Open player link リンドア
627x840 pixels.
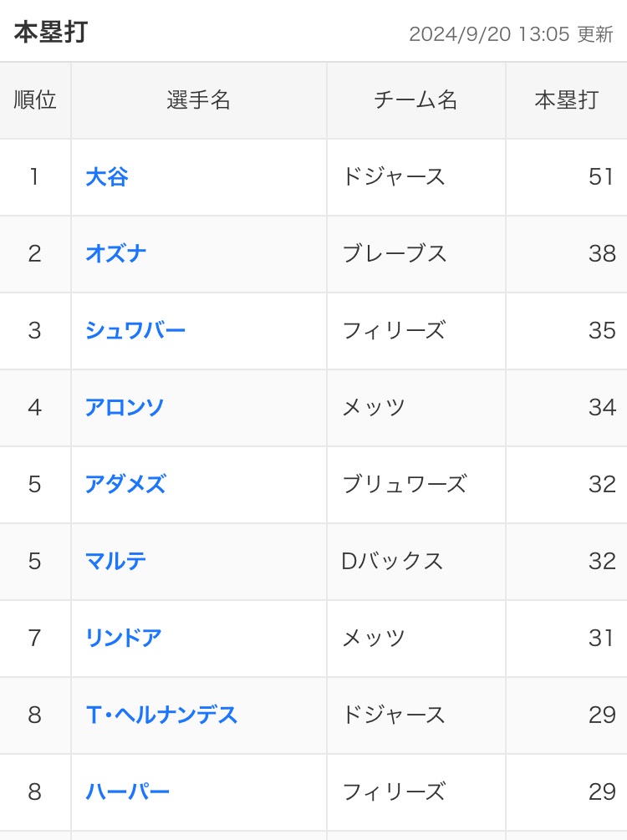tap(124, 638)
